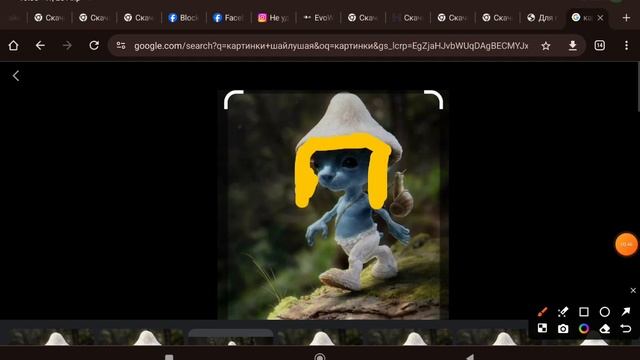The image size is (640, 360).
Task: Navigate back in the browser
Action: click(40, 45)
